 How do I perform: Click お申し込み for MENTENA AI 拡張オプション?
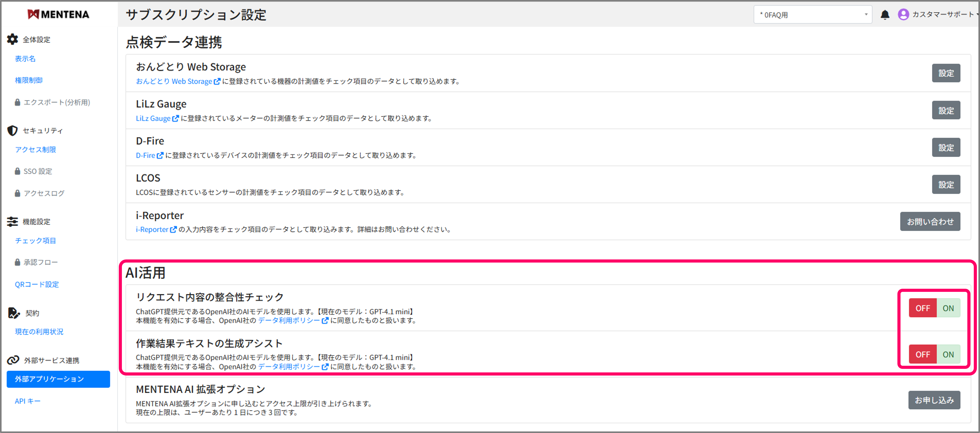point(934,400)
